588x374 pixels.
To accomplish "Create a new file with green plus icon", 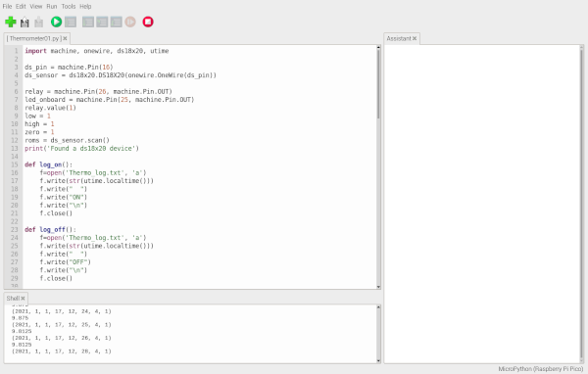I will coord(11,22).
